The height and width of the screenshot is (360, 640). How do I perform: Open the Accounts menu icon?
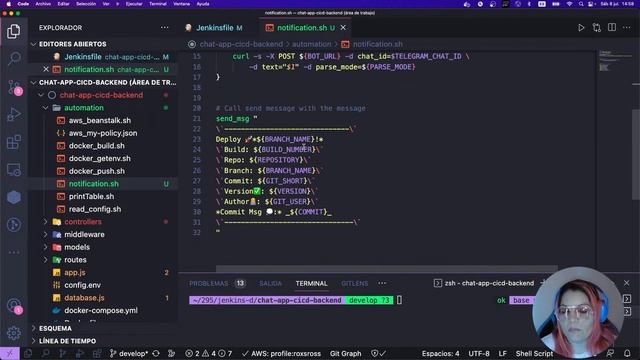click(x=14, y=306)
